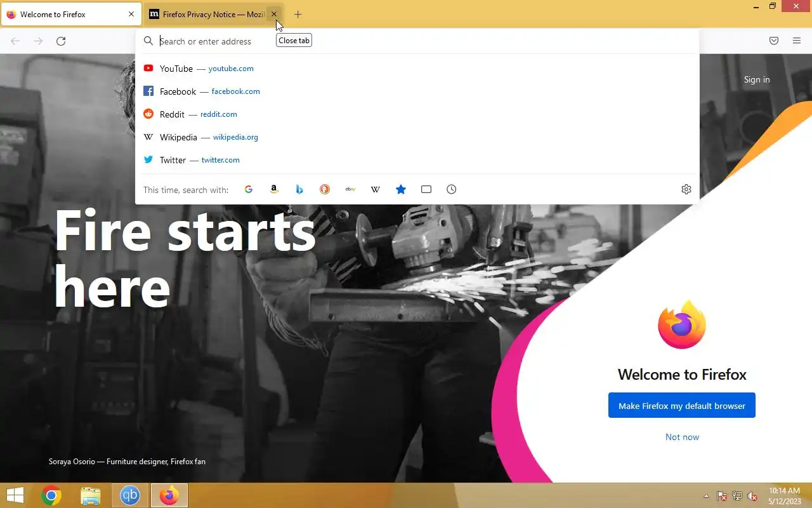The height and width of the screenshot is (508, 812).
Task: Select the YouTube suggestion
Action: click(x=417, y=69)
